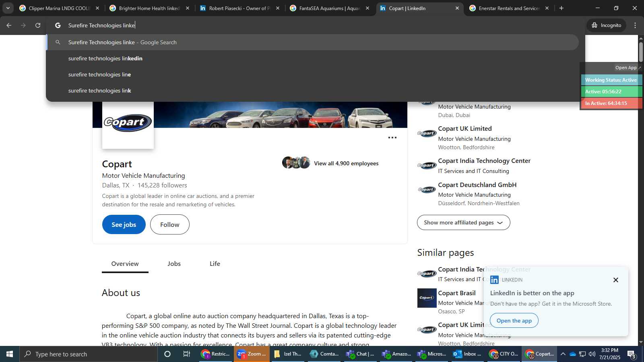Viewport: 644px width, 362px height.
Task: Close the Clipper Marina tab
Action: [x=97, y=8]
